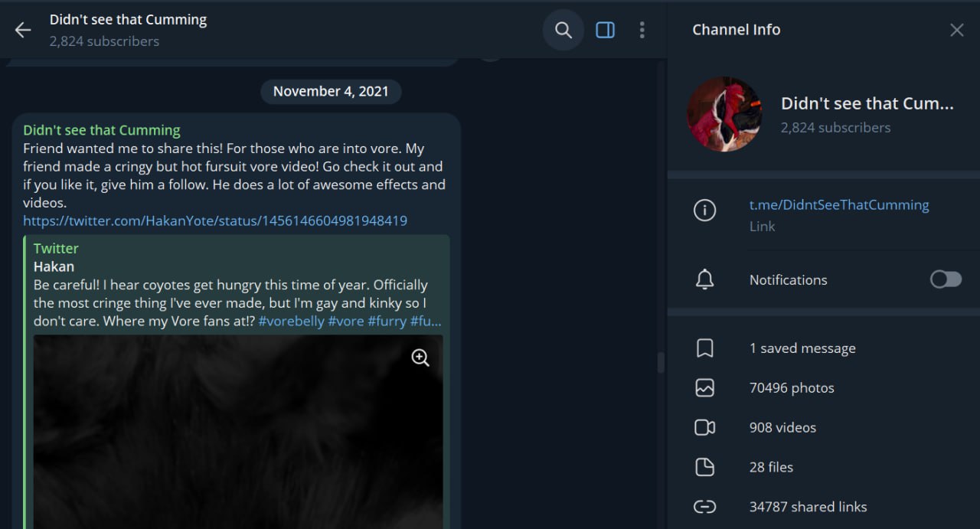
Task: Open the 34787 shared links list
Action: tap(808, 507)
